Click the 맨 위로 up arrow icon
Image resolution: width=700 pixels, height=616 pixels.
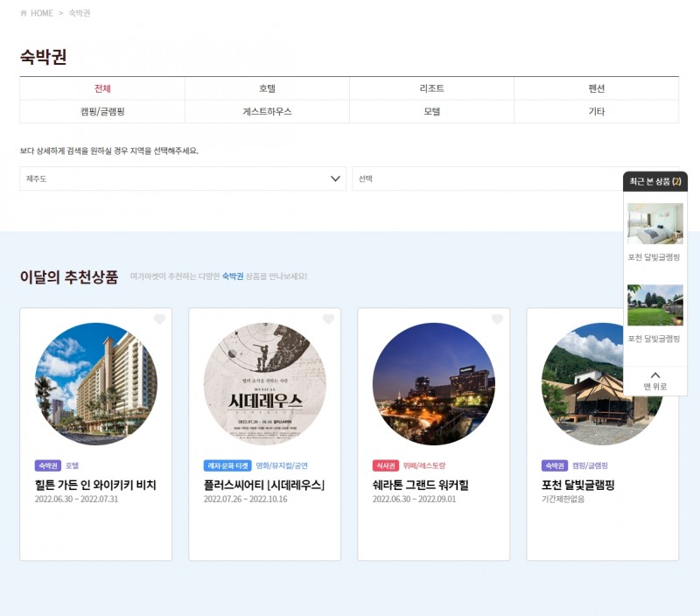coord(656,374)
